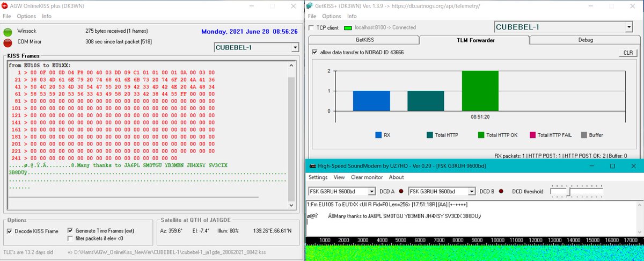Click the DCD A indicator dot

coord(400,191)
